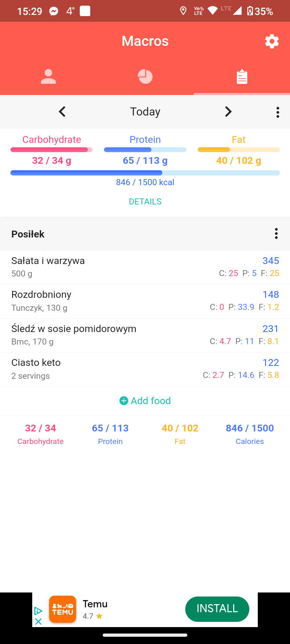Open Śledź w sosie pomidorowym entry
The image size is (290, 644).
coord(145,335)
